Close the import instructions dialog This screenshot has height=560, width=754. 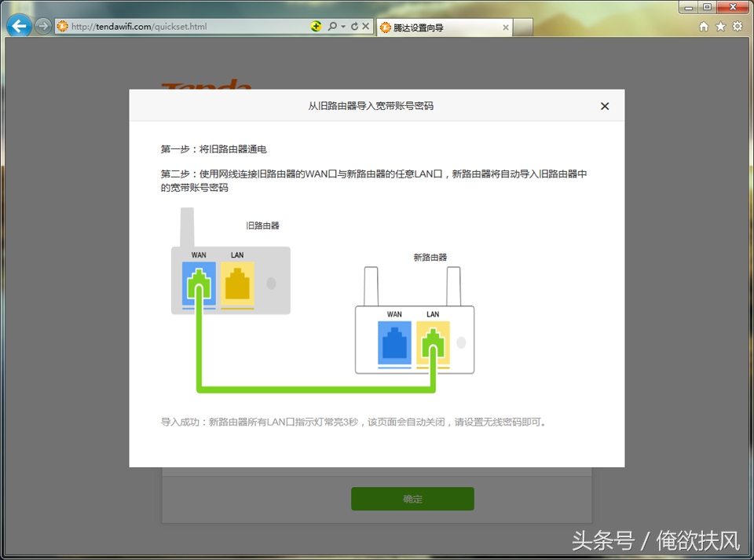(605, 105)
